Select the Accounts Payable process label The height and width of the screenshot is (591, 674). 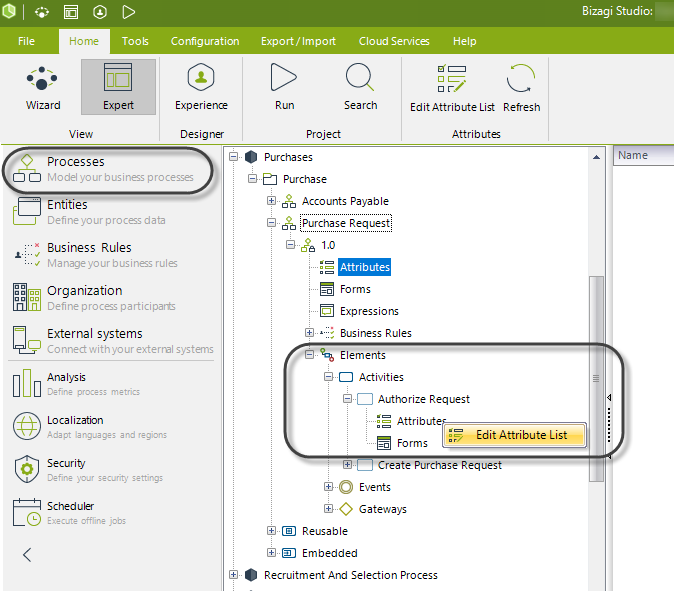[345, 201]
